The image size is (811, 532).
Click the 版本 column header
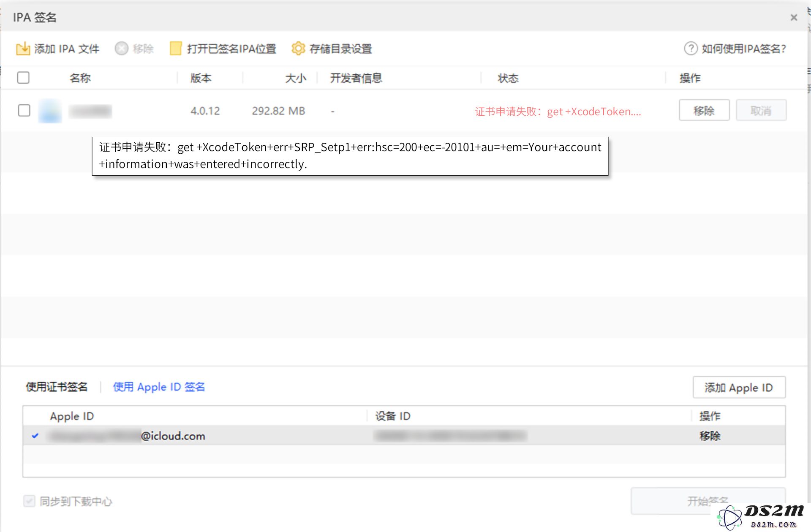click(x=201, y=78)
